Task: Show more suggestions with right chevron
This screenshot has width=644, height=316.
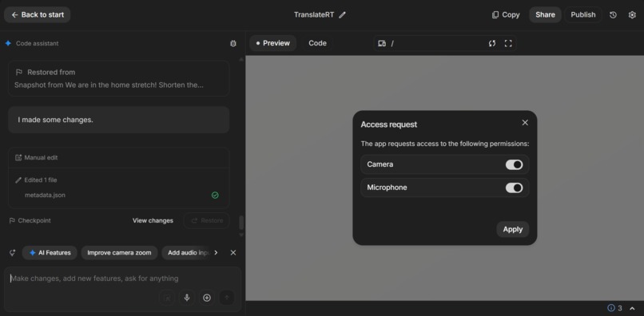Action: pos(216,253)
